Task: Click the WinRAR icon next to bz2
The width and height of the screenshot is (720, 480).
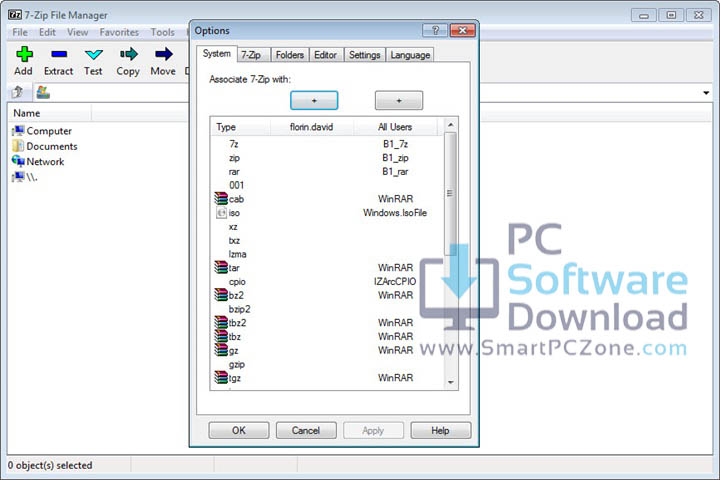Action: click(x=221, y=295)
